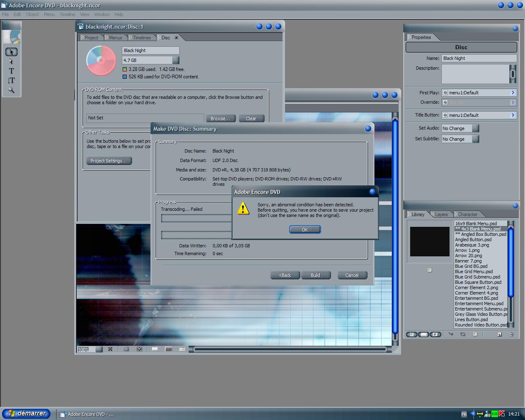Switch to the Character tab
525x420 pixels.
(x=468, y=215)
